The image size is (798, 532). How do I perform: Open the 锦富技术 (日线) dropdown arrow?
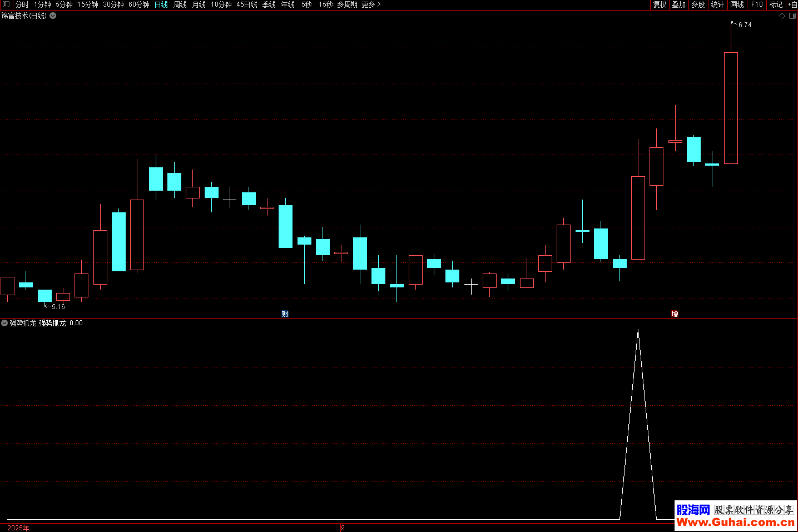pos(53,16)
